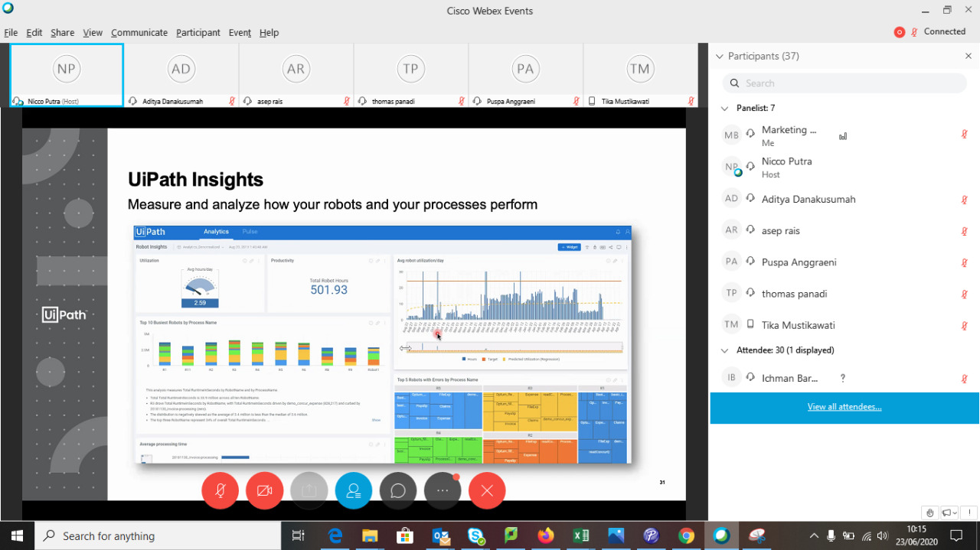Show hidden system tray icons chevron

(812, 535)
